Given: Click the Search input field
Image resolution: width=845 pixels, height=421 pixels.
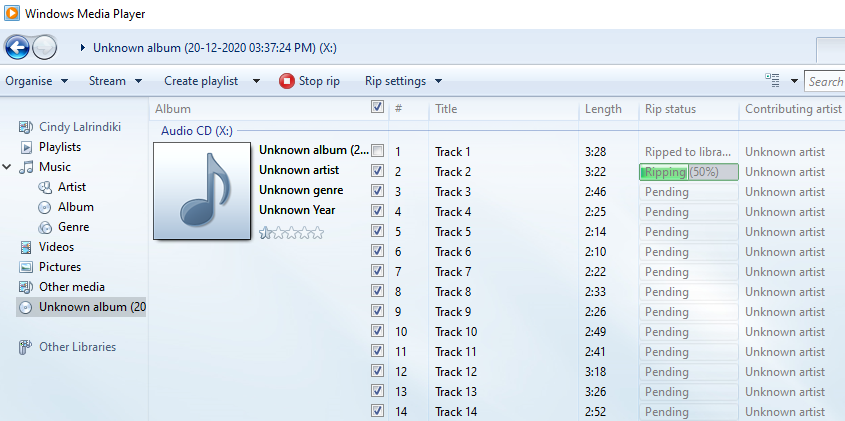Looking at the screenshot, I should point(825,81).
